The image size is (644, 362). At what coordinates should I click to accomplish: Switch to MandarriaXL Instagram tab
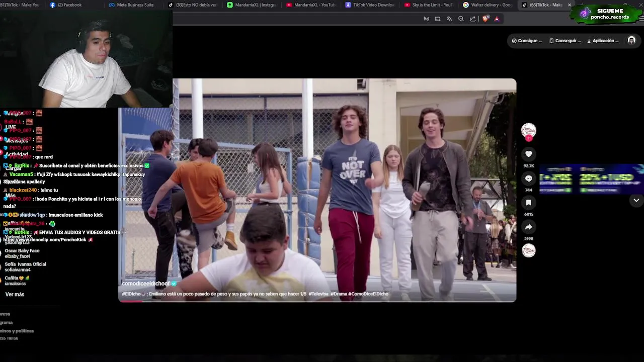[252, 5]
